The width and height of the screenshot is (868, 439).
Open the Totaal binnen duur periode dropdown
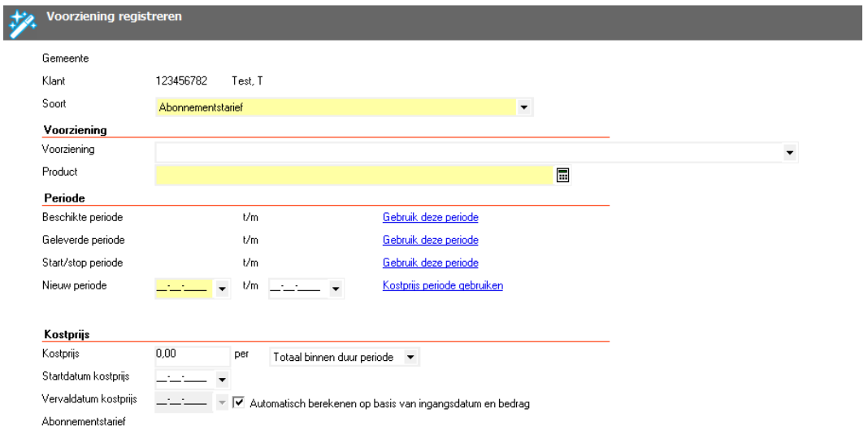coord(410,357)
